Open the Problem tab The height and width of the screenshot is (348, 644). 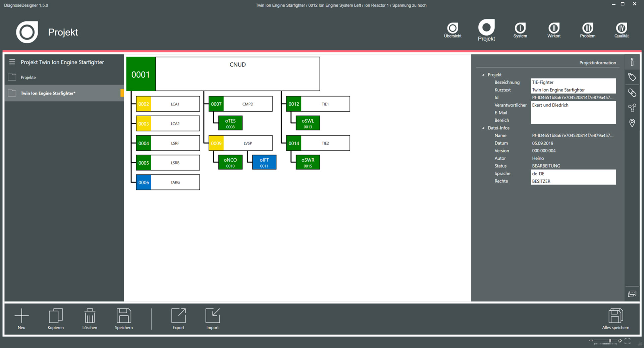click(x=588, y=30)
